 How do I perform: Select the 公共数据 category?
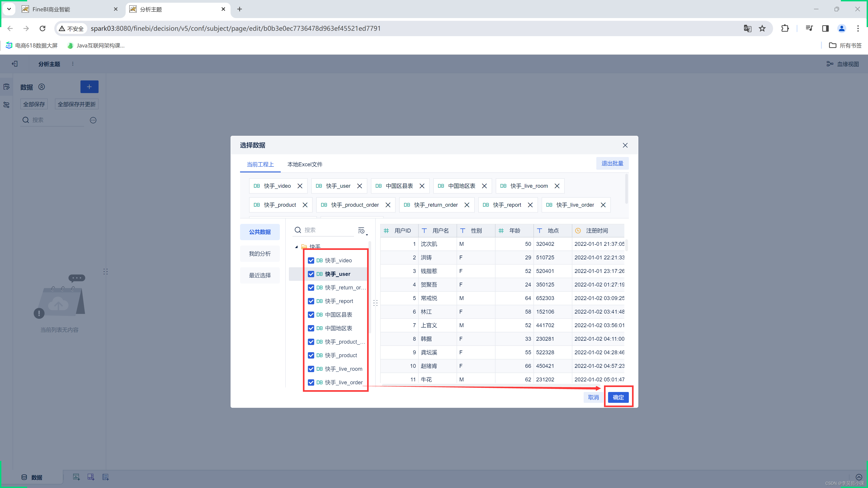click(260, 232)
